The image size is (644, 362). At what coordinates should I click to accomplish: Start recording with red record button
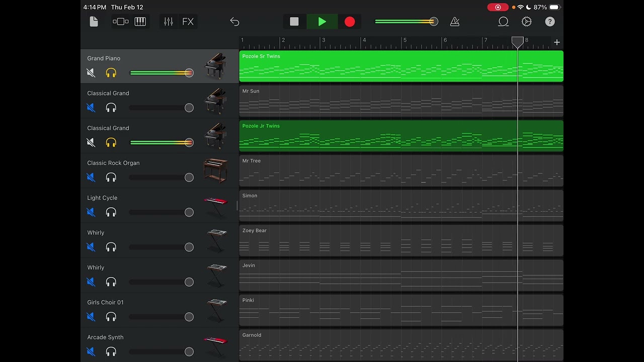click(x=350, y=22)
